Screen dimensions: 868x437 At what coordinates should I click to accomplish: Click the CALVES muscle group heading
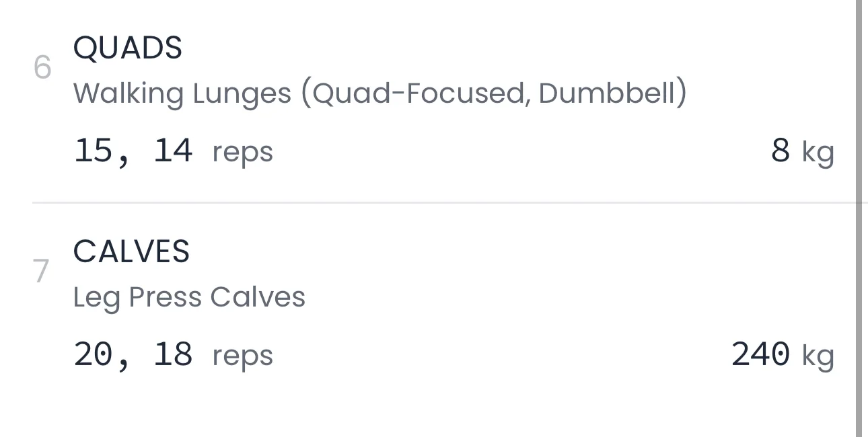[x=131, y=251]
